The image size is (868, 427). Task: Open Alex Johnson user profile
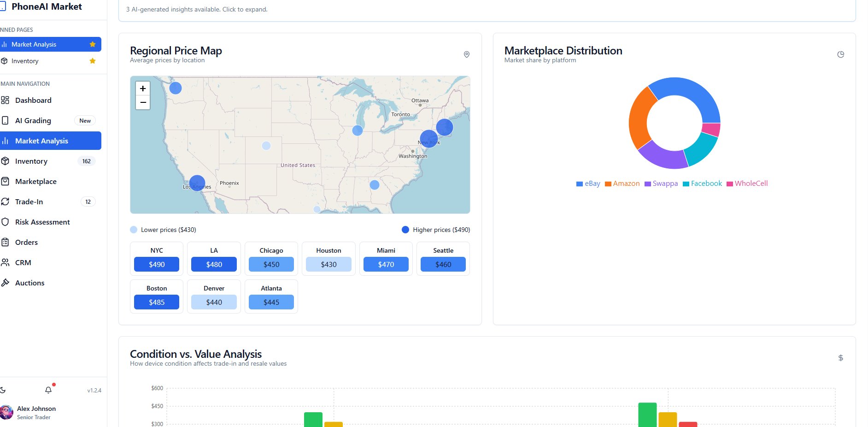point(51,412)
